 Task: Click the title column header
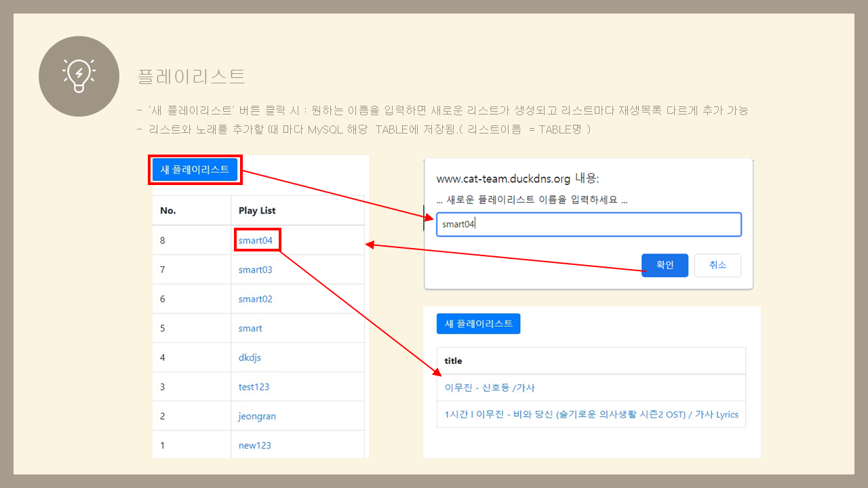453,361
